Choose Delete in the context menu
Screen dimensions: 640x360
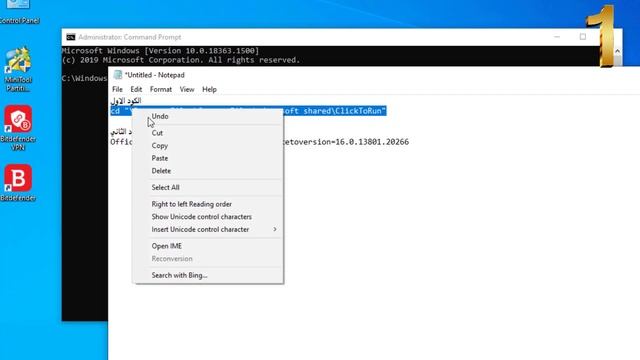tap(208, 171)
